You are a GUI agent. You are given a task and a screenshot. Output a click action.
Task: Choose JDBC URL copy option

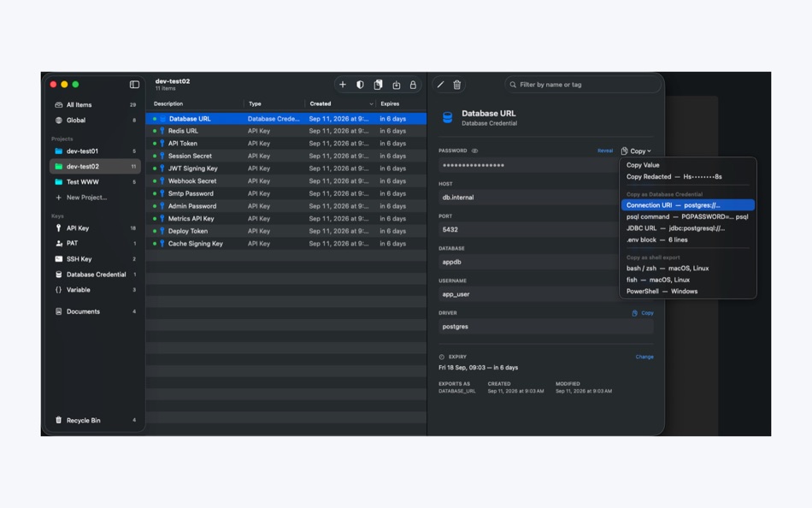[x=688, y=228]
